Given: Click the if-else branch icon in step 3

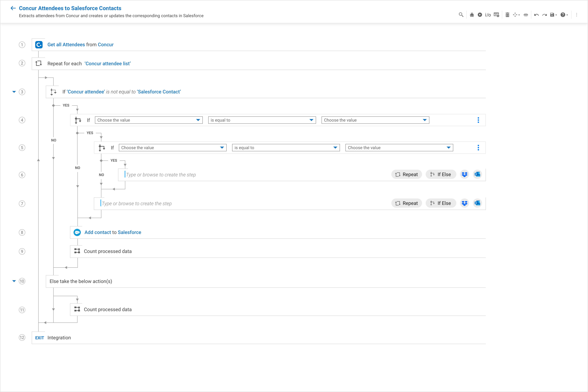Looking at the screenshot, I should 53,92.
